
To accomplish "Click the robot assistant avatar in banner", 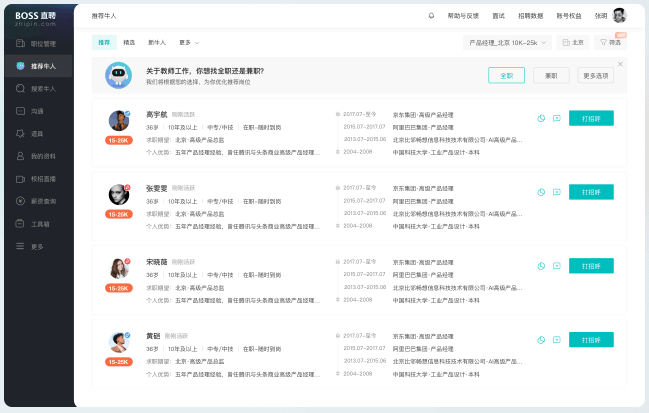I will click(x=118, y=75).
